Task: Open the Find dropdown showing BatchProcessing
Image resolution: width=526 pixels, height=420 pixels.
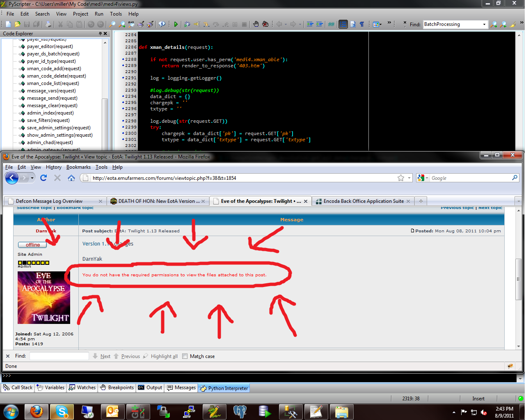Action: click(484, 24)
